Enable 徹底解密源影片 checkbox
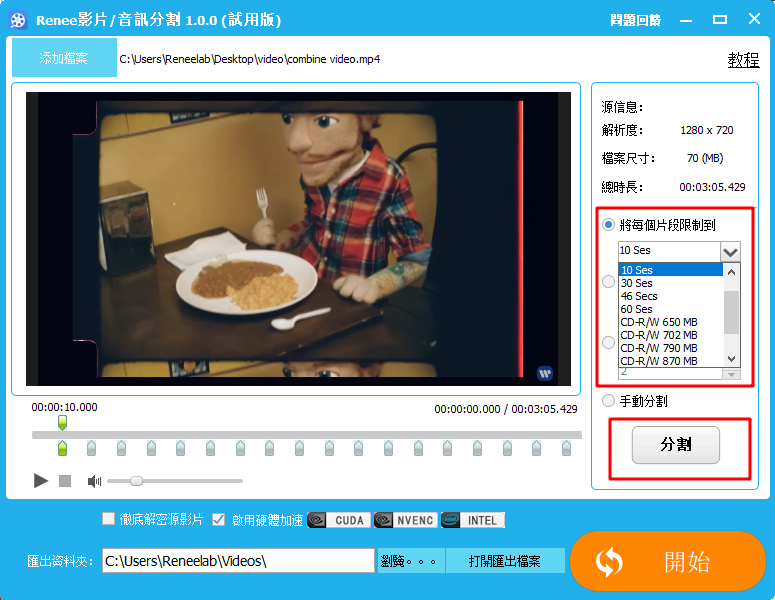Viewport: 775px width, 600px height. click(108, 518)
